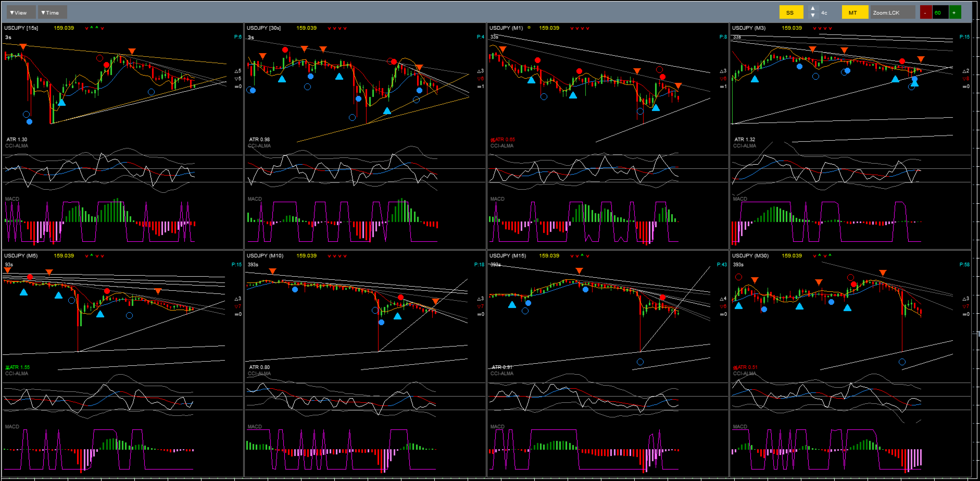Click the down arrow beside 4c

[813, 15]
